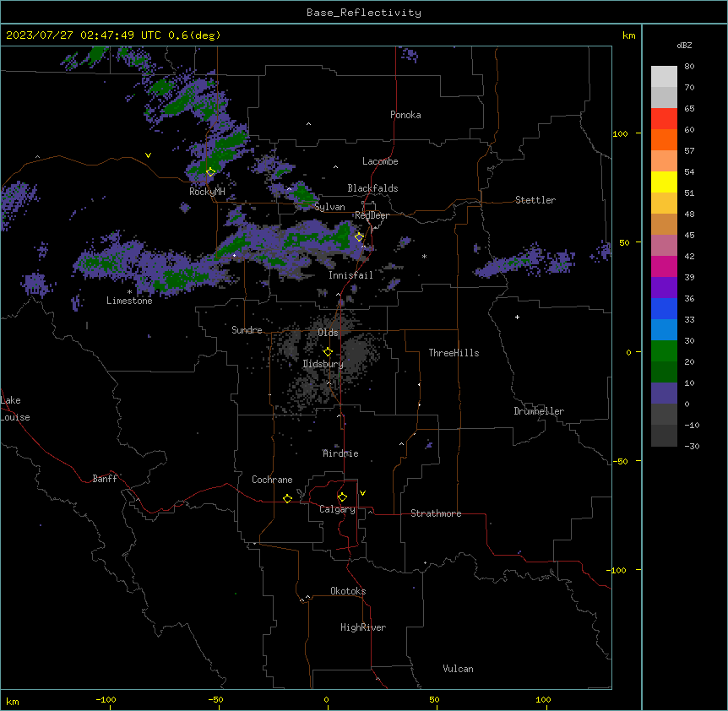Select the bright green 30-20 dBZ swatch
The height and width of the screenshot is (711, 728).
tap(664, 351)
